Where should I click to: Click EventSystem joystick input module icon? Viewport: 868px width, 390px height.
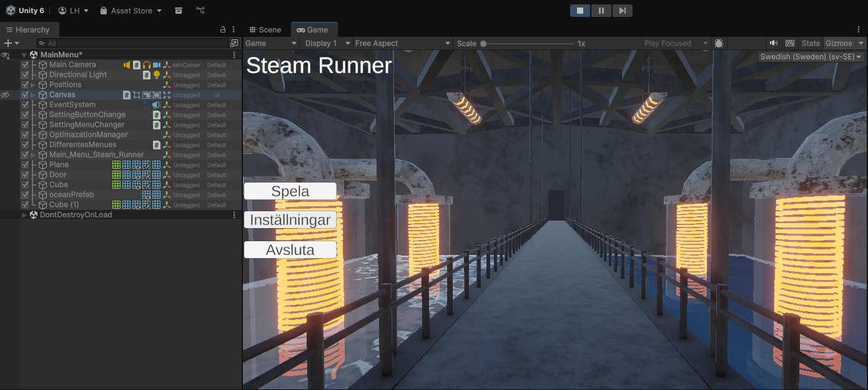pyautogui.click(x=147, y=105)
